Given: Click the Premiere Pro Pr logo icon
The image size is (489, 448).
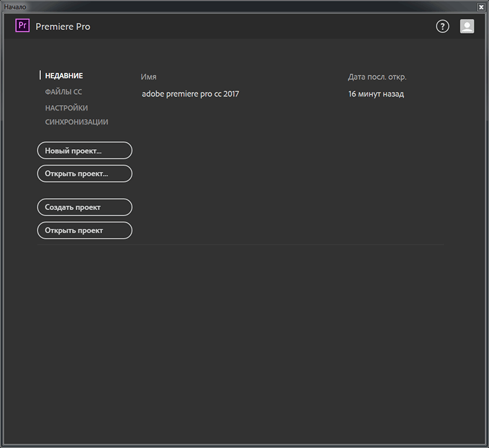Looking at the screenshot, I should coord(23,26).
